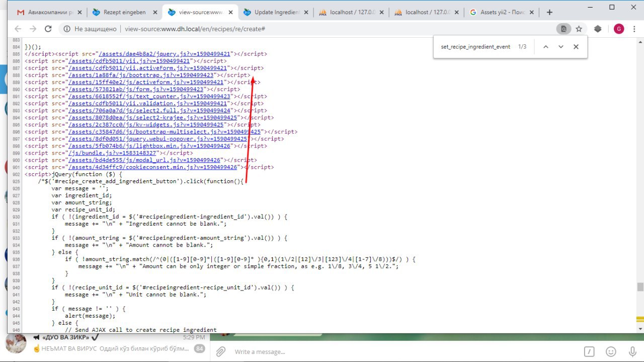Click the address bar URL
This screenshot has width=644, height=362.
(195, 29)
